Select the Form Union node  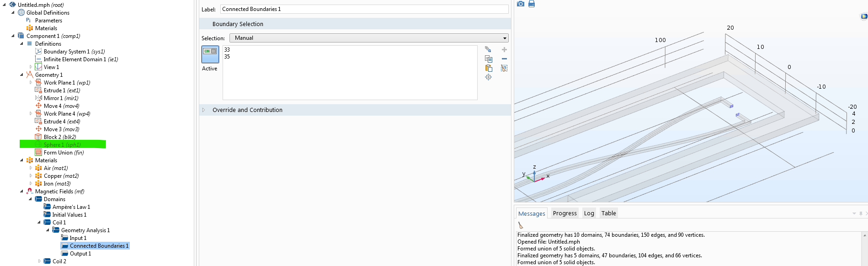coord(64,153)
